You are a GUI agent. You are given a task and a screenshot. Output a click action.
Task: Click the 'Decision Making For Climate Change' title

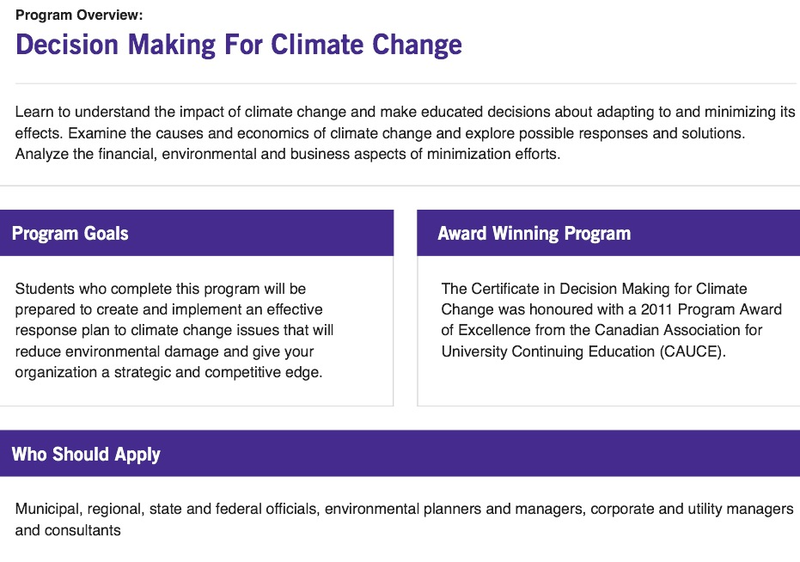coord(238,45)
